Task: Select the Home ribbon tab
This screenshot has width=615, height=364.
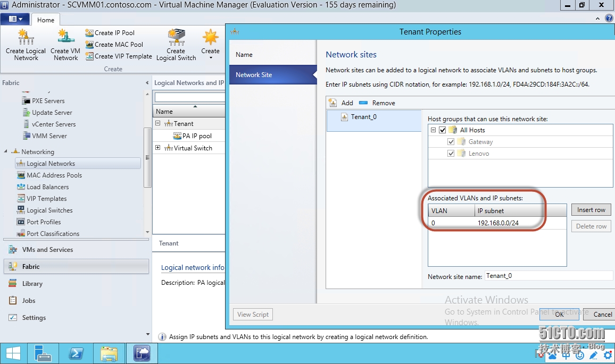Action: tap(46, 20)
